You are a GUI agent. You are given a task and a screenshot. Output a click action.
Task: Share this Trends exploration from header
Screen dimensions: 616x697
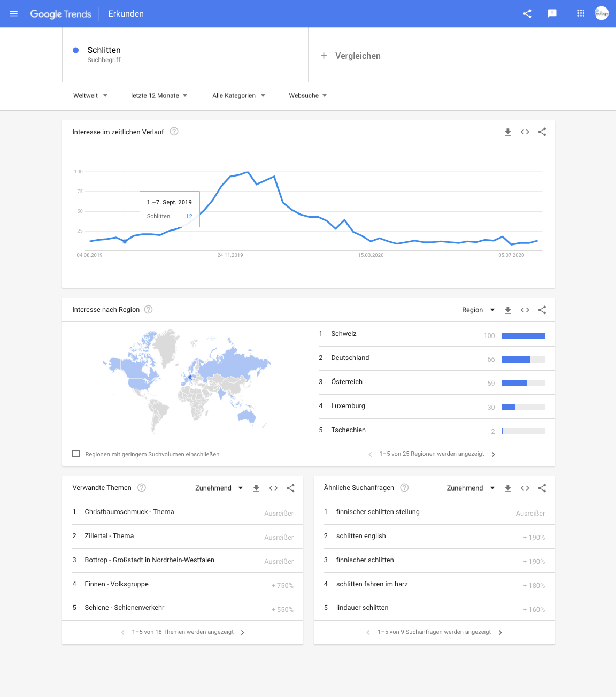(527, 14)
